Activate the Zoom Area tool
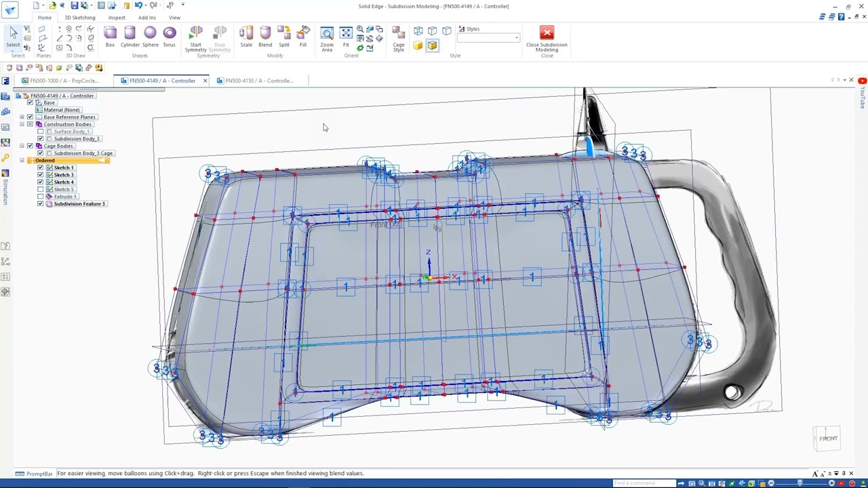 (327, 39)
